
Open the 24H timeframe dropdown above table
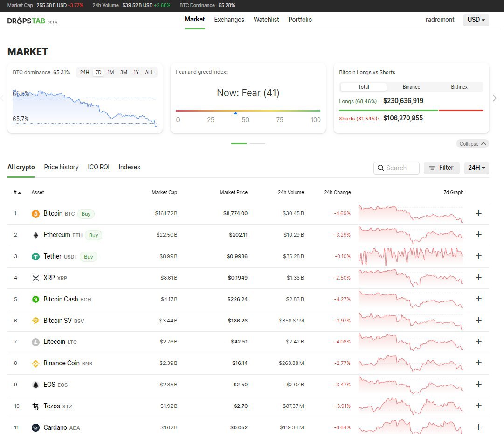click(x=476, y=168)
